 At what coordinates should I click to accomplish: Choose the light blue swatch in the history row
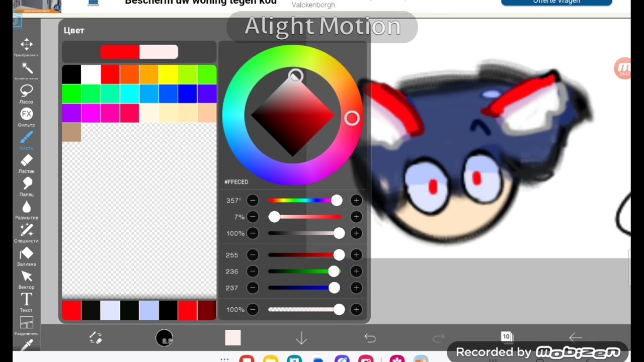pyautogui.click(x=149, y=311)
